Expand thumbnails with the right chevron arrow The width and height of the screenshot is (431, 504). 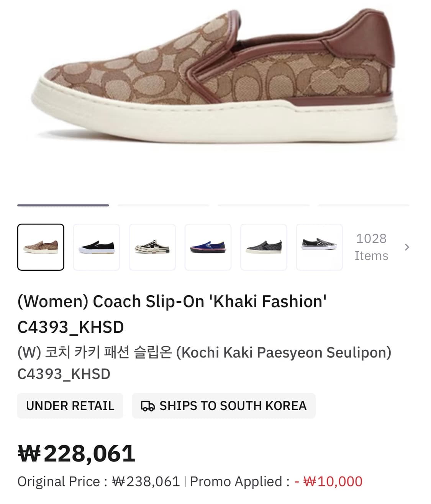pos(407,247)
